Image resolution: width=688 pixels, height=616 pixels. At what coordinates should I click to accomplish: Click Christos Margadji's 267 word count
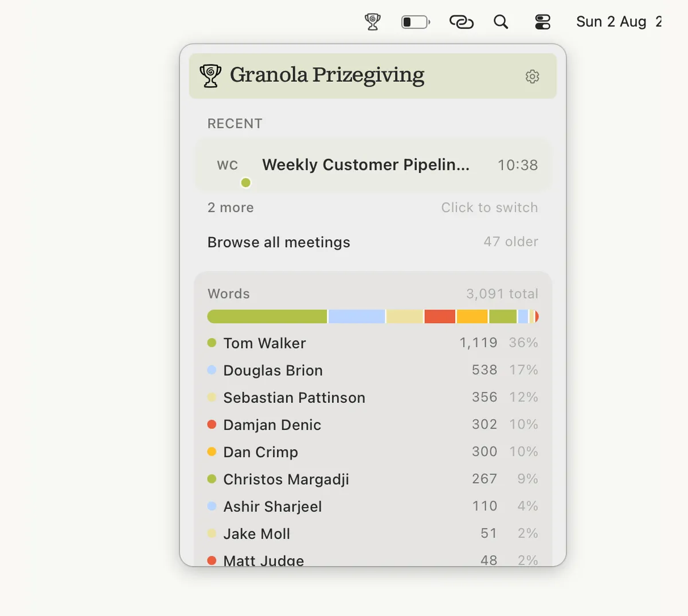[484, 478]
